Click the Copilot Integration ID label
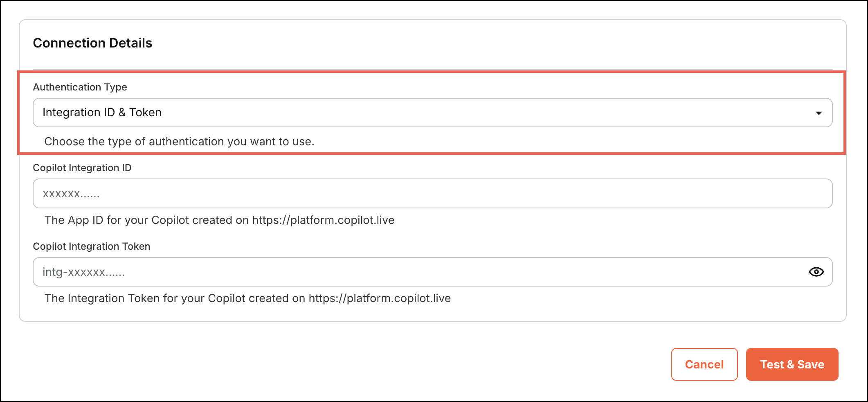Screen dimensions: 868x402 pyautogui.click(x=83, y=167)
